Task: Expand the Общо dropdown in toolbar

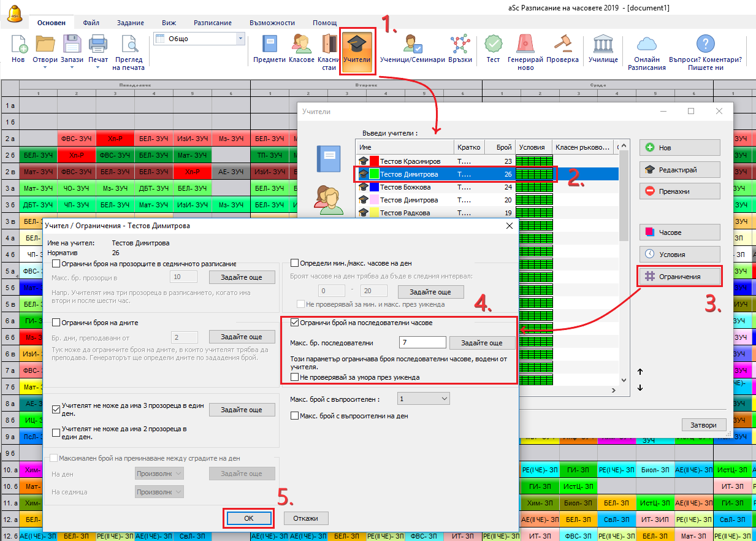Action: (x=240, y=39)
